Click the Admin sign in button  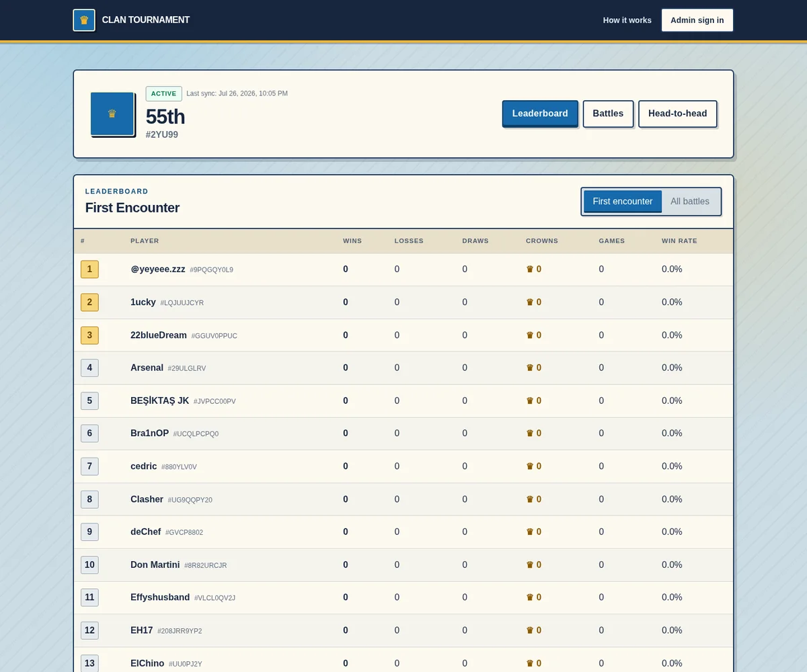[697, 20]
